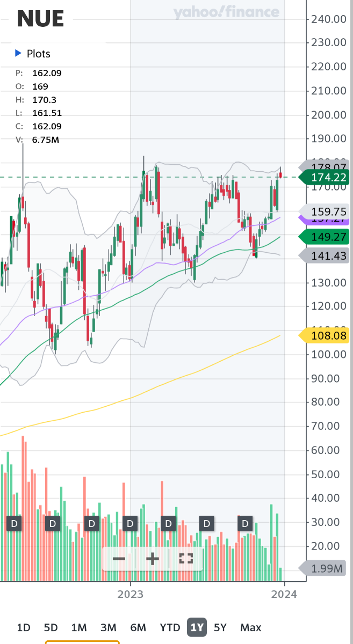
Task: Click the highlighted 1Y range button
Action: [x=197, y=627]
